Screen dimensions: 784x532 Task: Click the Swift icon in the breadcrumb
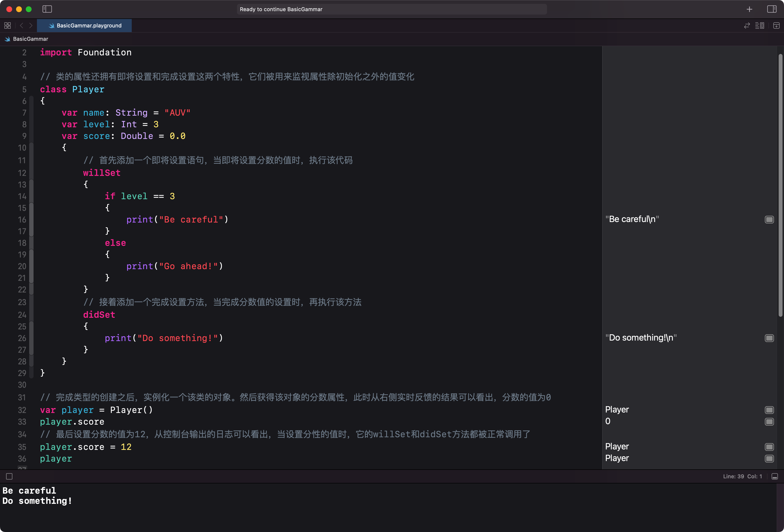pos(8,39)
